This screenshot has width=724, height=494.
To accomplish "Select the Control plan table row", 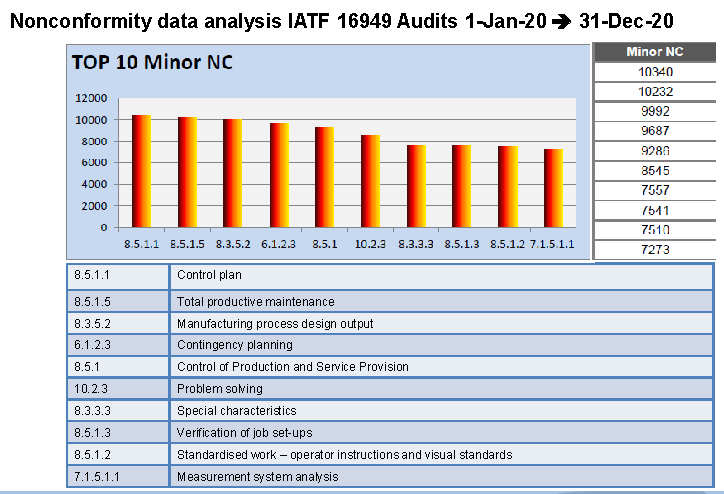I will 390,277.
